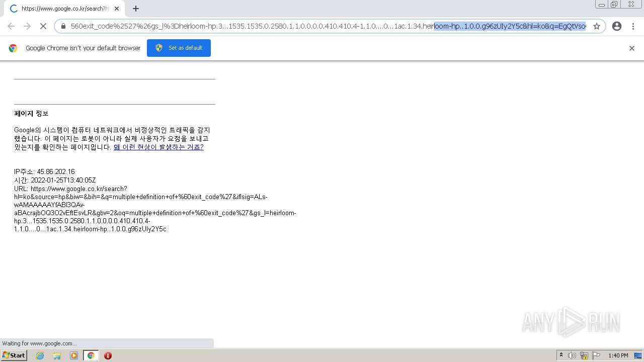Click the browser Back arrow
Image resolution: width=644 pixels, height=362 pixels.
point(11,26)
